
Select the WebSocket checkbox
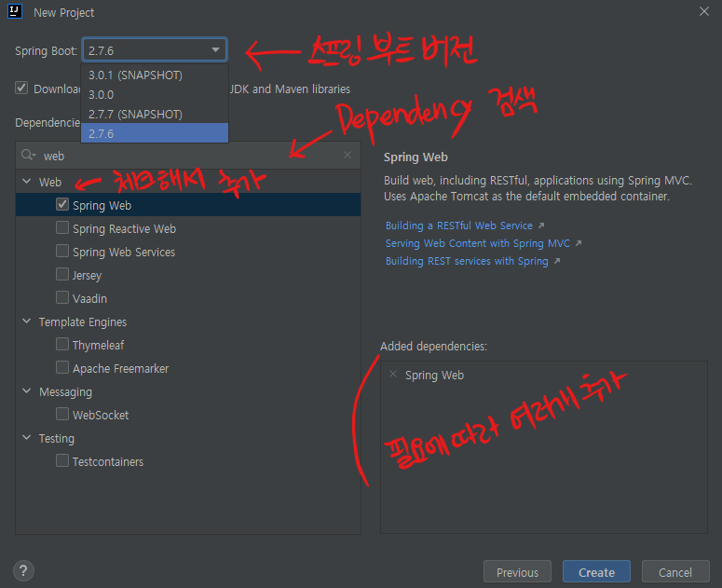point(62,414)
